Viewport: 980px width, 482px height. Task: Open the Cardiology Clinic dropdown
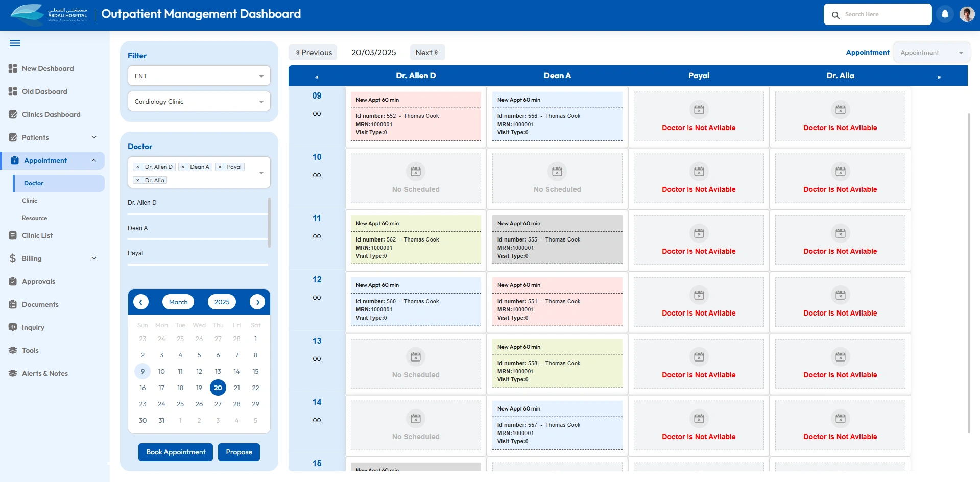pyautogui.click(x=199, y=102)
